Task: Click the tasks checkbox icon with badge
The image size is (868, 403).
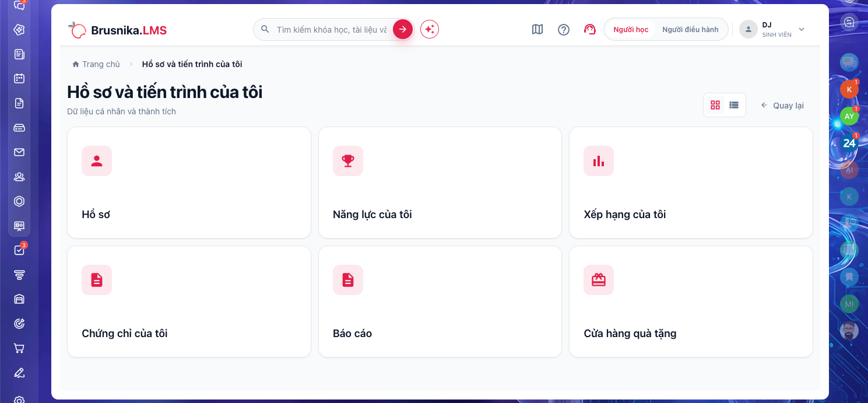Action: tap(19, 250)
